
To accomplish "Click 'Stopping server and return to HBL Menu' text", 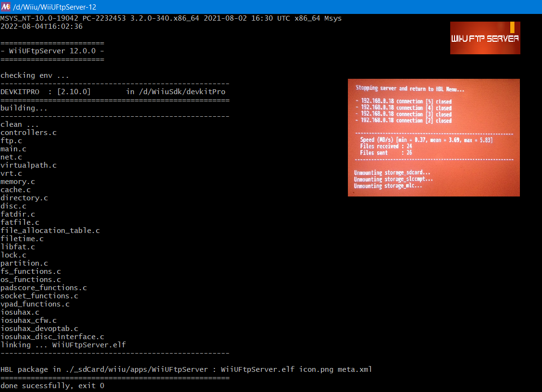I will [410, 88].
